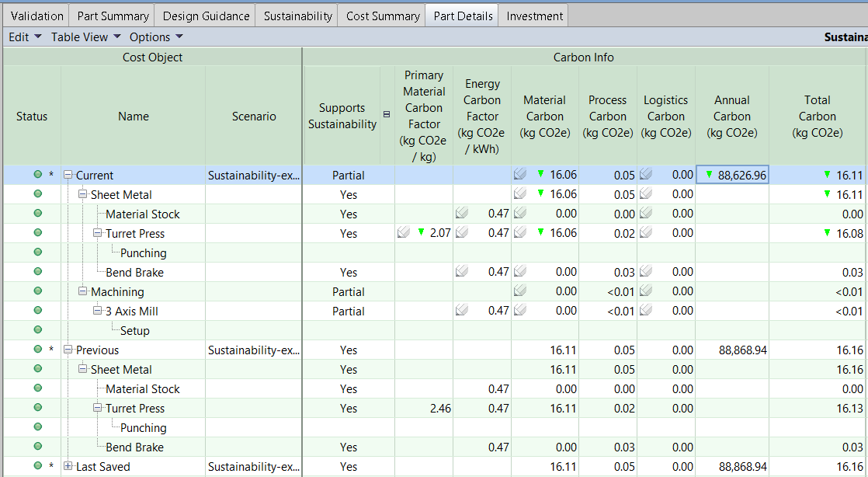
Task: Collapse the Current scenario tree node
Action: click(x=68, y=175)
